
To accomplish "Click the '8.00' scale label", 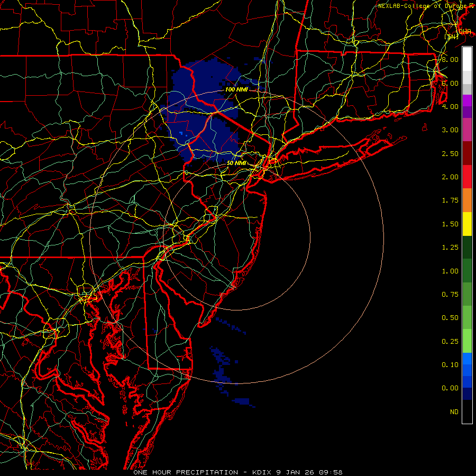I will (x=450, y=59).
